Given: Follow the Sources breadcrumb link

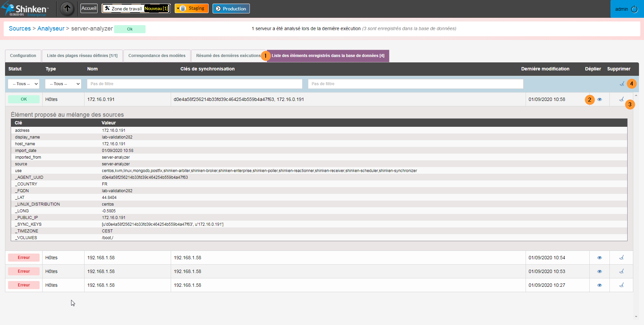Looking at the screenshot, I should pyautogui.click(x=20, y=29).
